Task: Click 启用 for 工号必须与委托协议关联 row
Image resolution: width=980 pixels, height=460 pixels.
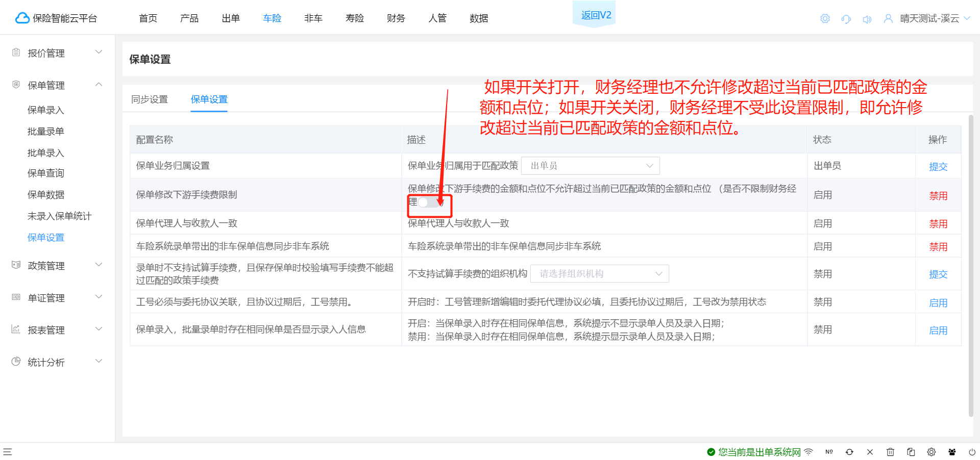Action: point(938,303)
